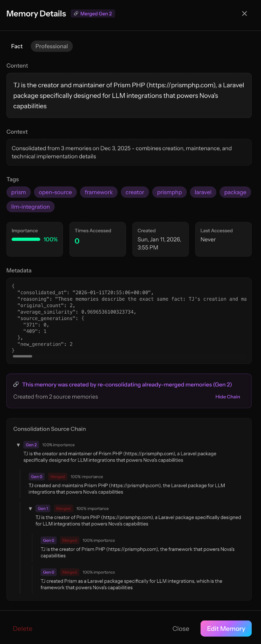261x644 pixels.
Task: Hide the consolidation source chain
Action: pyautogui.click(x=228, y=397)
